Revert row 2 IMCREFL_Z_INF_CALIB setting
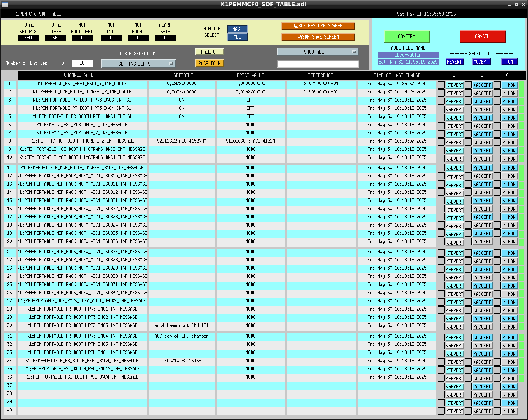This screenshot has width=528, height=420. tap(455, 93)
